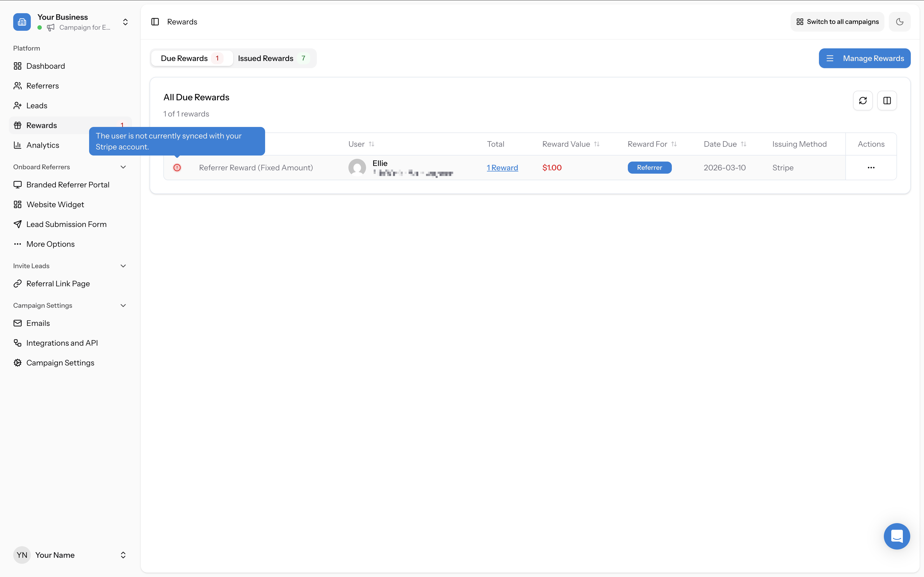This screenshot has width=924, height=577.
Task: Switch to dark mode with the moon icon
Action: (900, 21)
